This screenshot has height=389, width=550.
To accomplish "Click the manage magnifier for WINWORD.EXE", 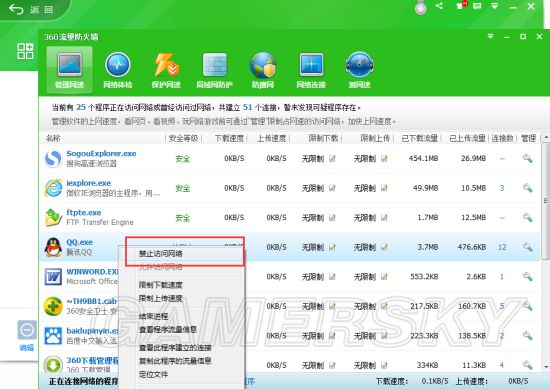I will 528,276.
